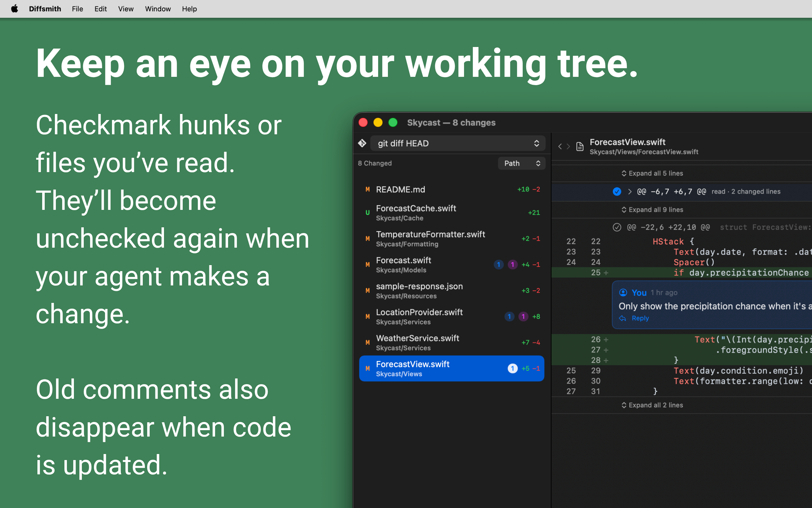Select WeatherService.swift file
The height and width of the screenshot is (508, 812).
pyautogui.click(x=452, y=343)
